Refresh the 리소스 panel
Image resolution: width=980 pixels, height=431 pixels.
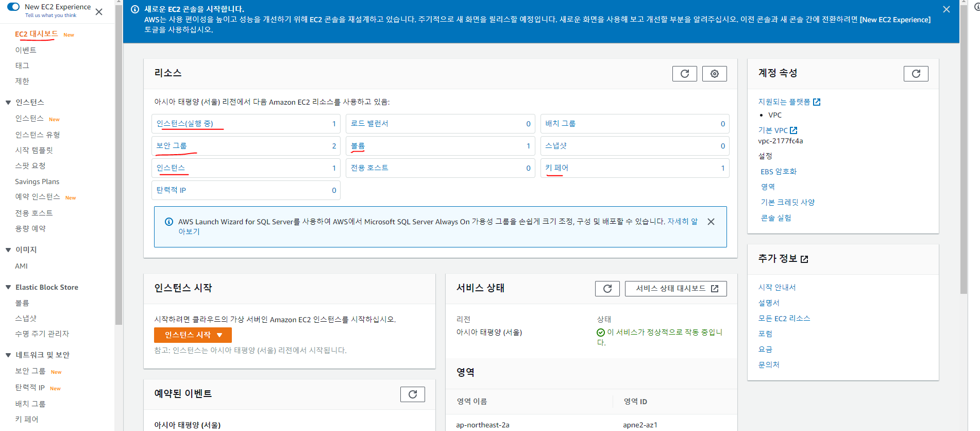coord(684,74)
